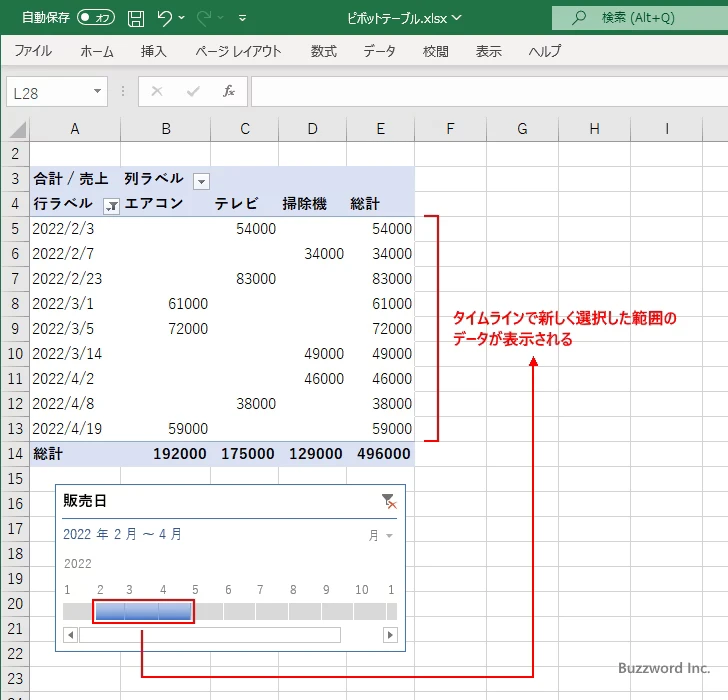Switch to the ページ レイアウト tab
Screen dimensions: 728x700
(x=238, y=51)
